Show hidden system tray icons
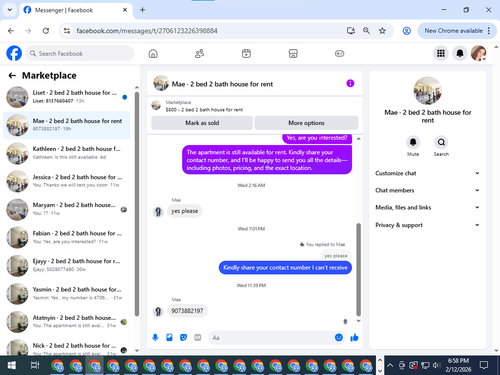The image size is (500, 375). [x=390, y=365]
